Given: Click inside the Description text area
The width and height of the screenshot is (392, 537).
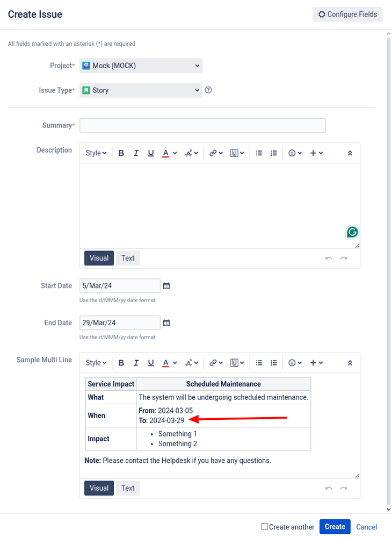Looking at the screenshot, I should click(220, 206).
